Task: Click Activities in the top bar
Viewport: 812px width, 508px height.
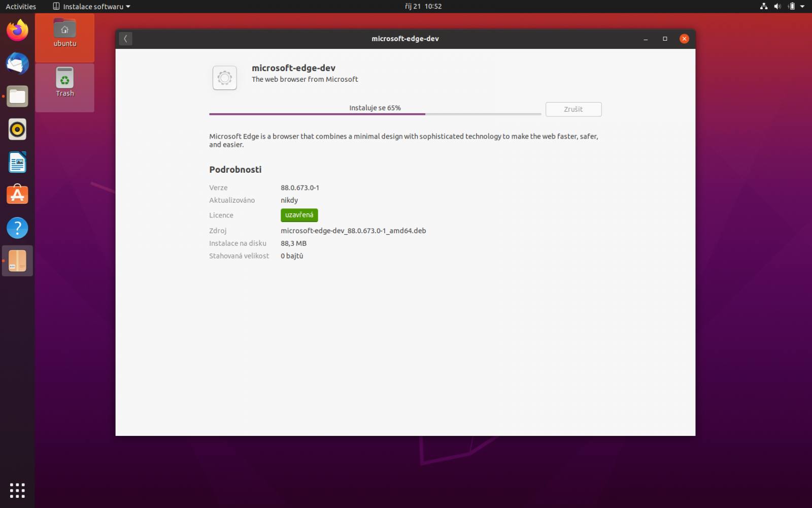Action: 21,7
